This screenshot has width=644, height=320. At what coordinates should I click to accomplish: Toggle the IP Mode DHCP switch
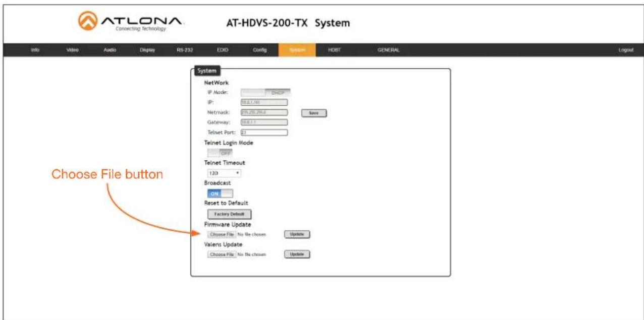(x=265, y=92)
